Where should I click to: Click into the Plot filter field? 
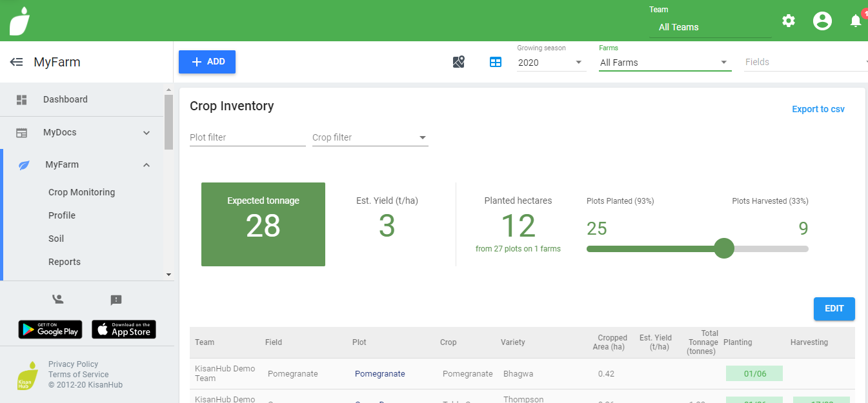(247, 137)
